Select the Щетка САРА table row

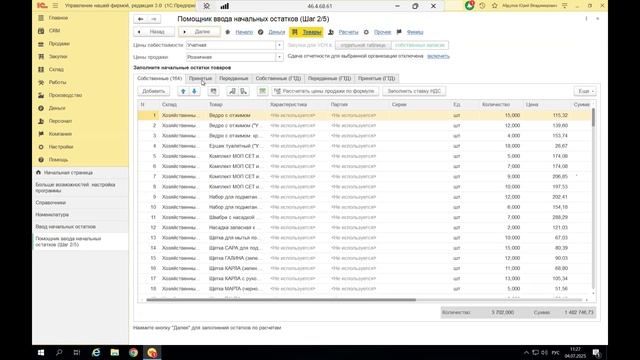(364, 248)
